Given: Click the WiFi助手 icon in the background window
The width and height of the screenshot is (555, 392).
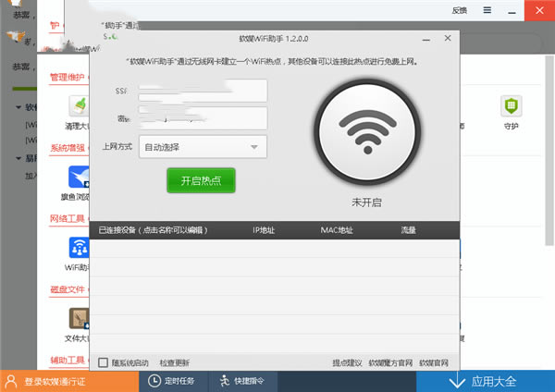Looking at the screenshot, I should (x=80, y=247).
